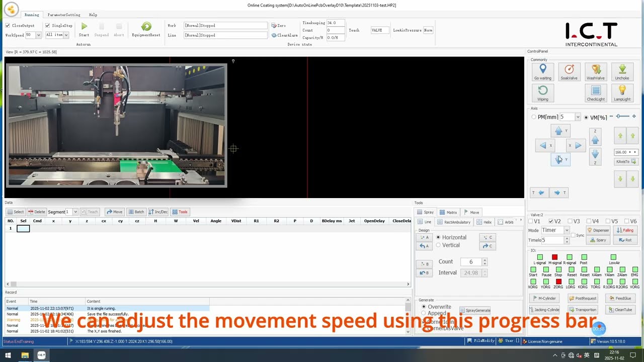This screenshot has height=362, width=644.
Task: Open the Segment number dropdown
Action: (x=75, y=212)
